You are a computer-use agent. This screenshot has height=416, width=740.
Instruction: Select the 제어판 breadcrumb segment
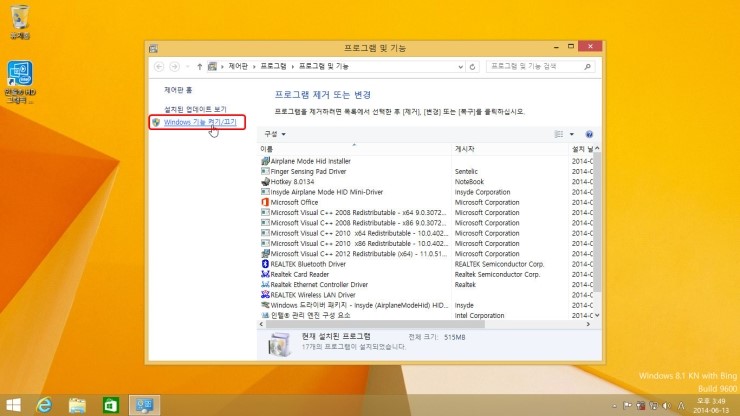[238, 67]
